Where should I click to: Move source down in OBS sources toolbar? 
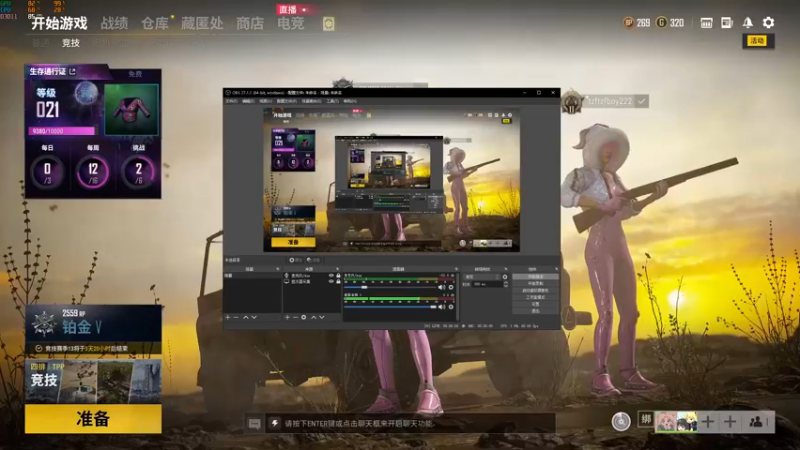tap(322, 317)
